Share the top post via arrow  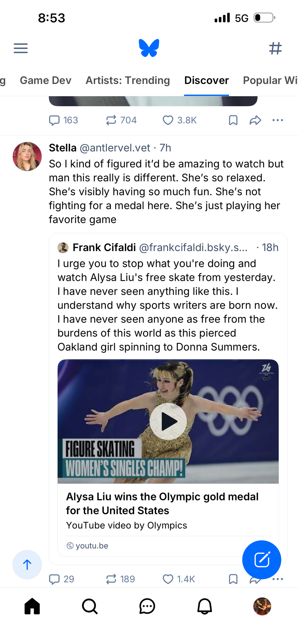coord(255,120)
